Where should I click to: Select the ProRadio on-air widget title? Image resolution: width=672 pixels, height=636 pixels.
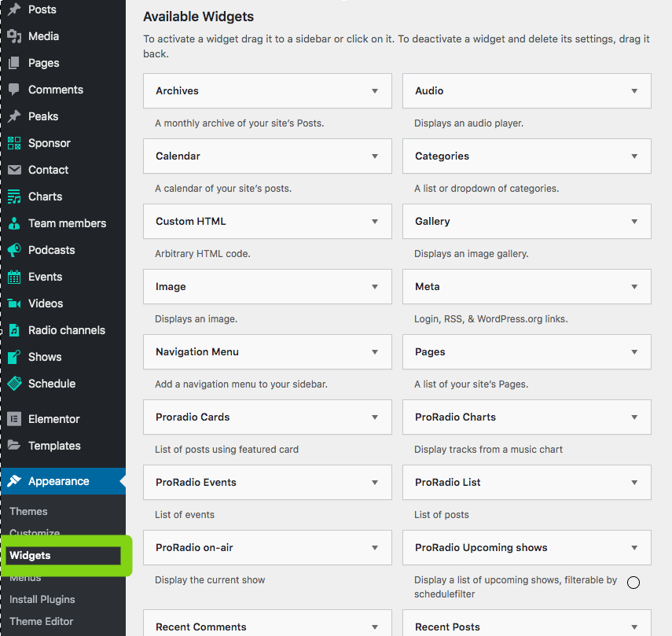194,548
